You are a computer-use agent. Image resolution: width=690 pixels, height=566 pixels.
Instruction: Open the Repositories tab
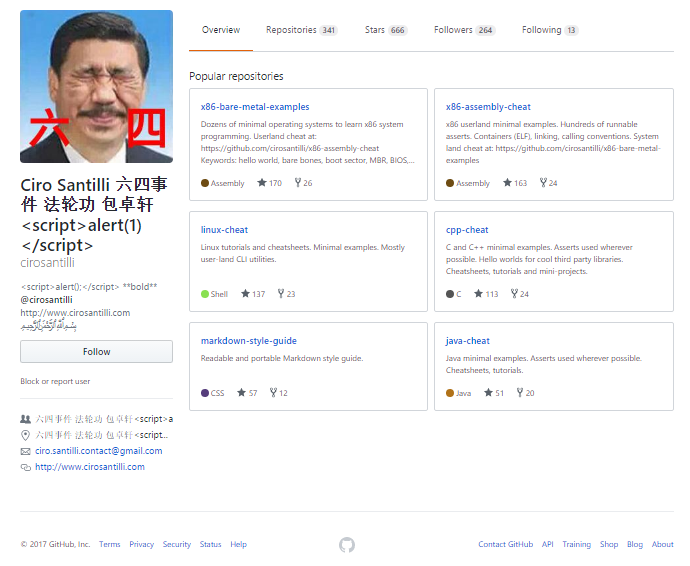point(301,30)
